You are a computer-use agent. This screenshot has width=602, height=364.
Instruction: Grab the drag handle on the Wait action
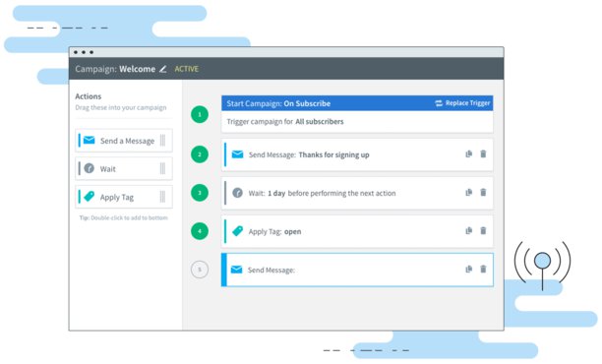click(162, 168)
